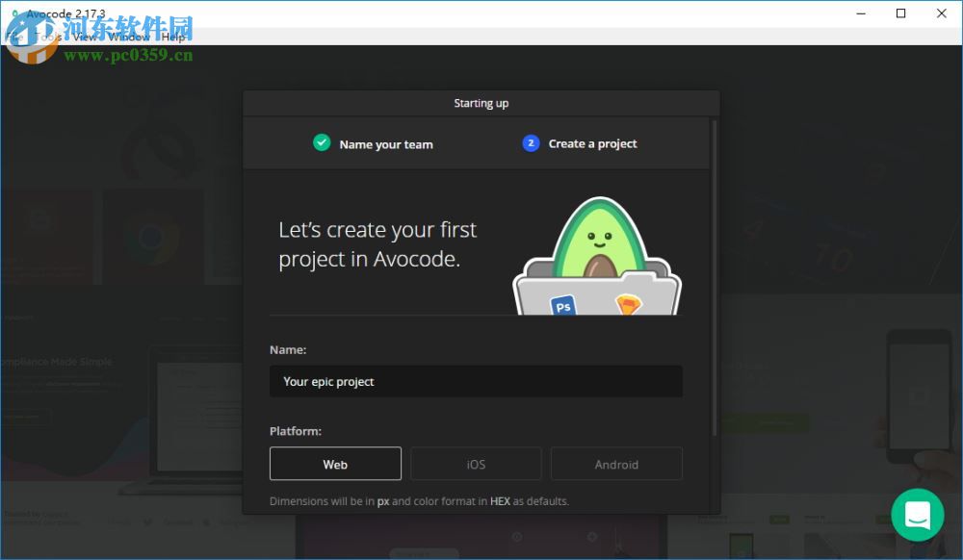Open the chat bubble in bottom right

[x=918, y=515]
